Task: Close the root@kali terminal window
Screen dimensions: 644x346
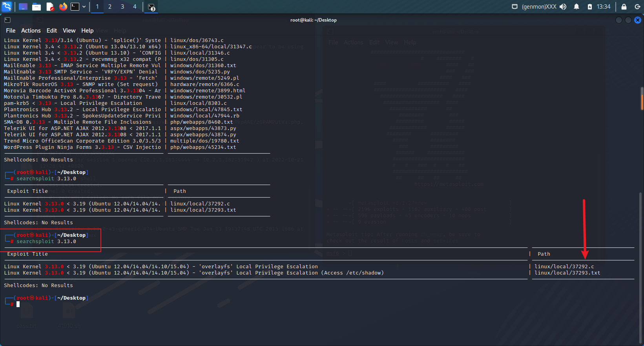Action: (638, 20)
